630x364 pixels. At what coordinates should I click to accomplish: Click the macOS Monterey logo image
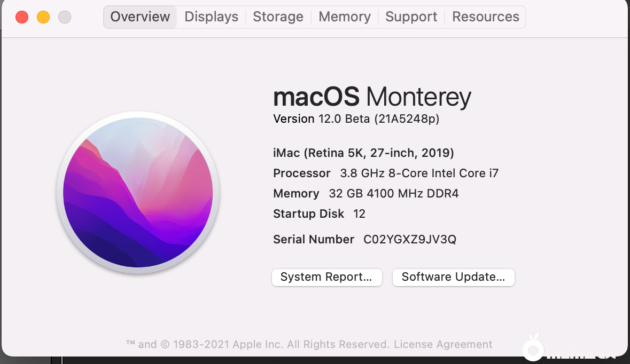(x=138, y=192)
